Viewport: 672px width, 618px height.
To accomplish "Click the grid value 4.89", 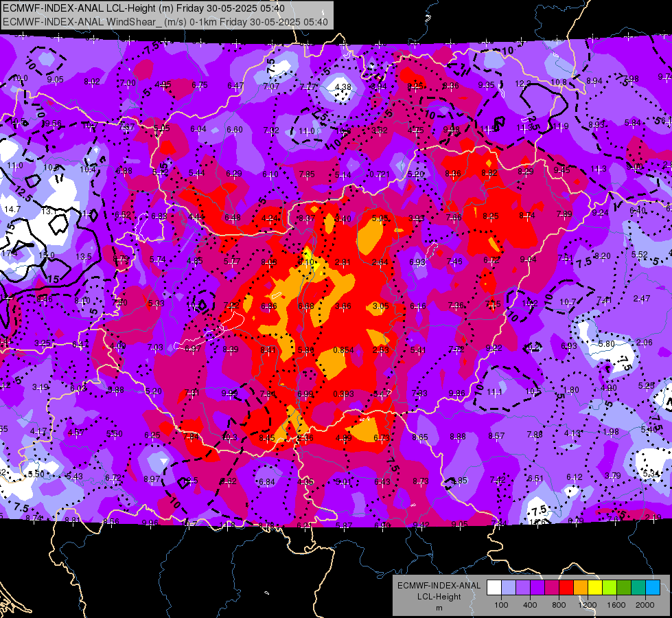I will click(x=344, y=438).
